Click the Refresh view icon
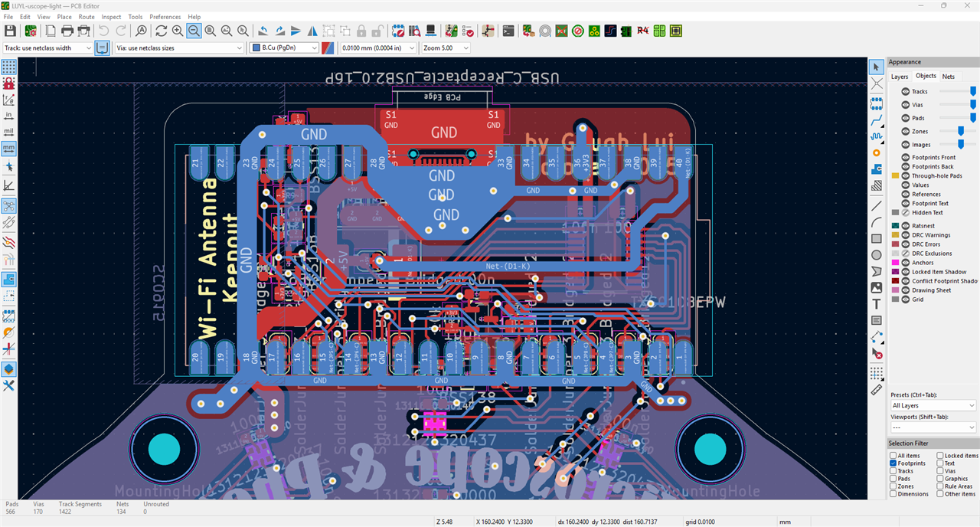The image size is (980, 527). click(x=161, y=31)
